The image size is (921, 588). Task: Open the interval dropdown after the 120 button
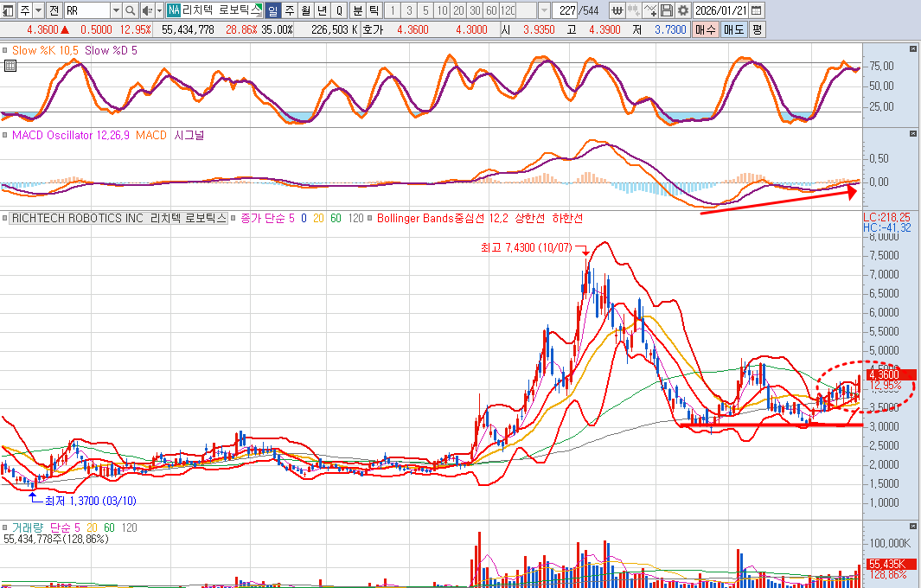pyautogui.click(x=543, y=10)
